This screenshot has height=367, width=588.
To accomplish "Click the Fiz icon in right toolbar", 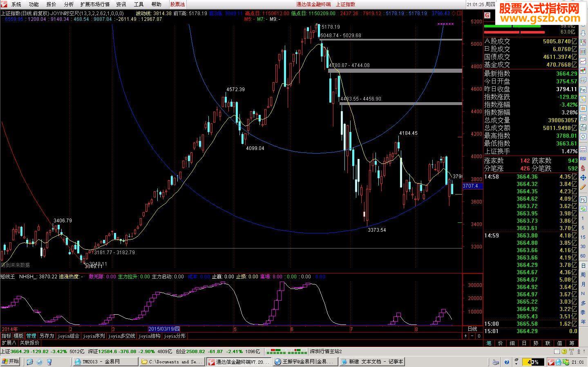I will 583,118.
